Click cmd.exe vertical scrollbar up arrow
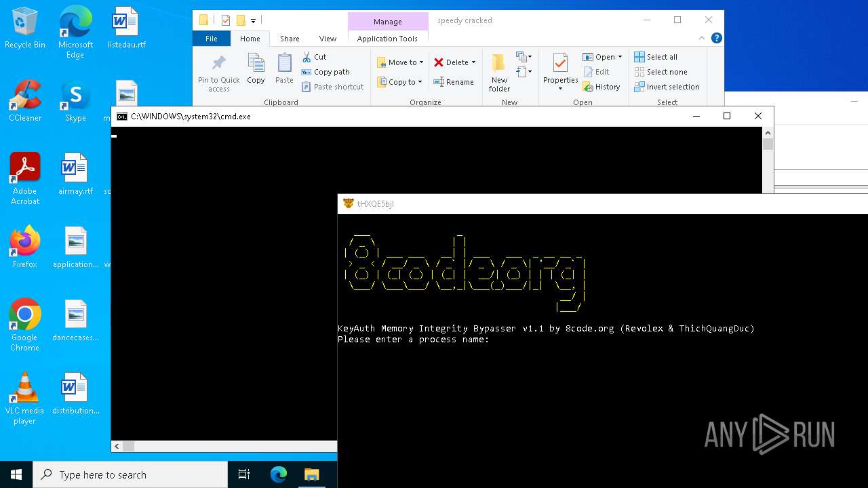The image size is (868, 488). tap(768, 132)
